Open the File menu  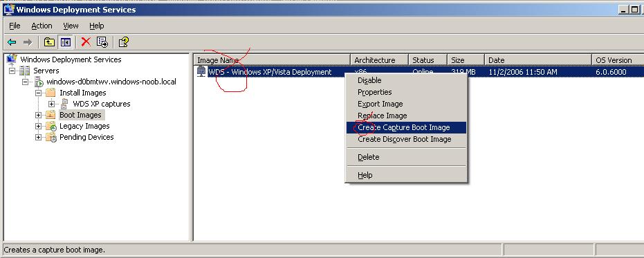pyautogui.click(x=15, y=26)
